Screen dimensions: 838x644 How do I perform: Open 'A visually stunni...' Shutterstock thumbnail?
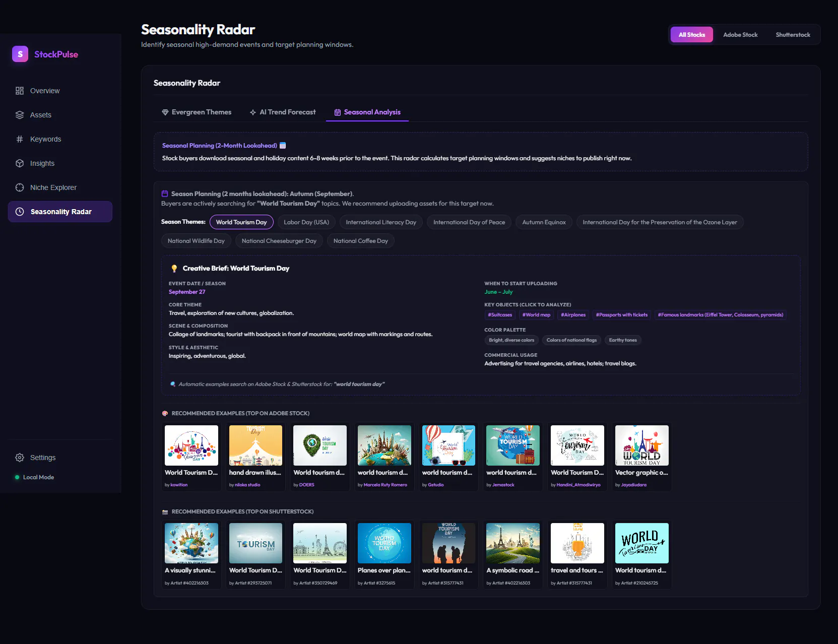(x=191, y=543)
